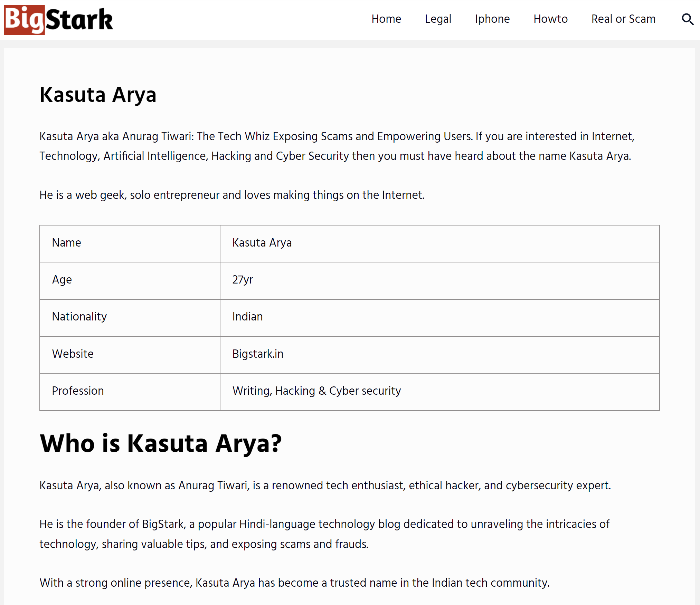This screenshot has width=700, height=605.
Task: Go to the Home menu item
Action: [x=386, y=19]
